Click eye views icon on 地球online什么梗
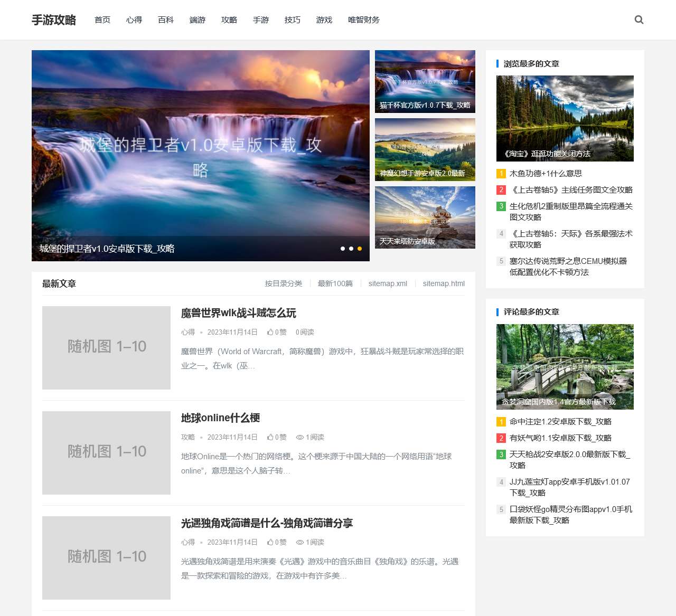The width and height of the screenshot is (676, 616). pyautogui.click(x=299, y=438)
